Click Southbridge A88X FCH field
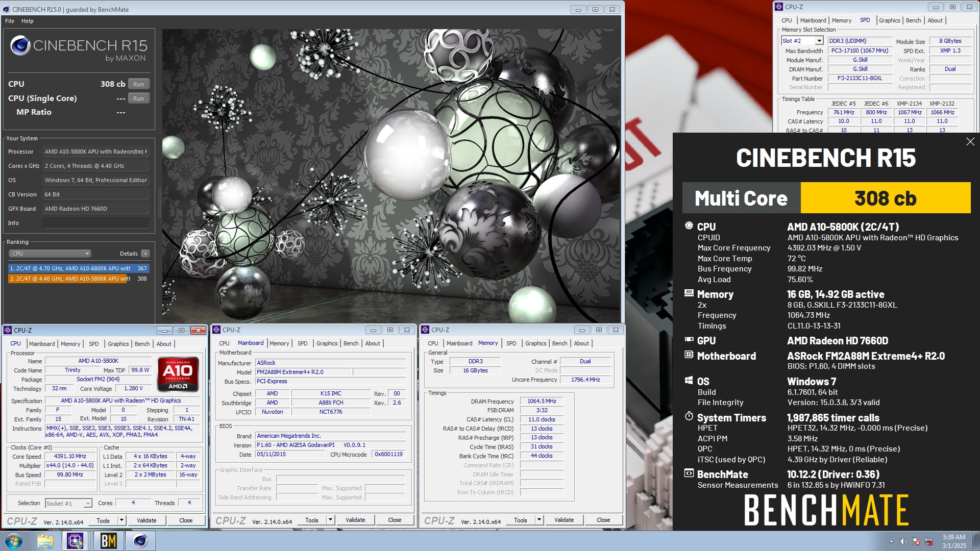The height and width of the screenshot is (551, 980). coord(331,403)
